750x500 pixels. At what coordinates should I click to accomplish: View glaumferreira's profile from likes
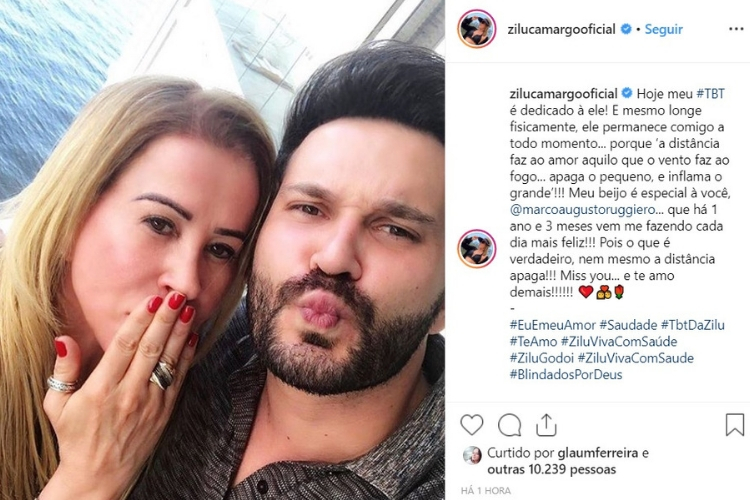(598, 453)
